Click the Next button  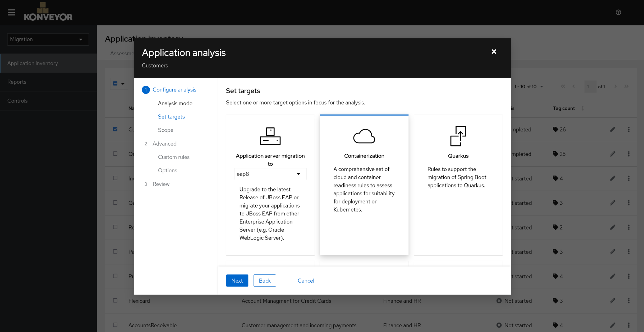pos(237,281)
